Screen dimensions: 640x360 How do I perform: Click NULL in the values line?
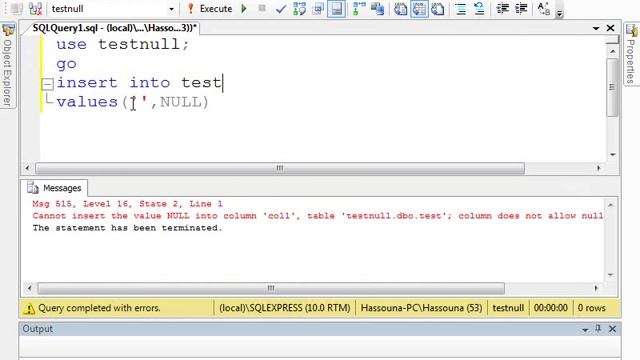click(180, 102)
